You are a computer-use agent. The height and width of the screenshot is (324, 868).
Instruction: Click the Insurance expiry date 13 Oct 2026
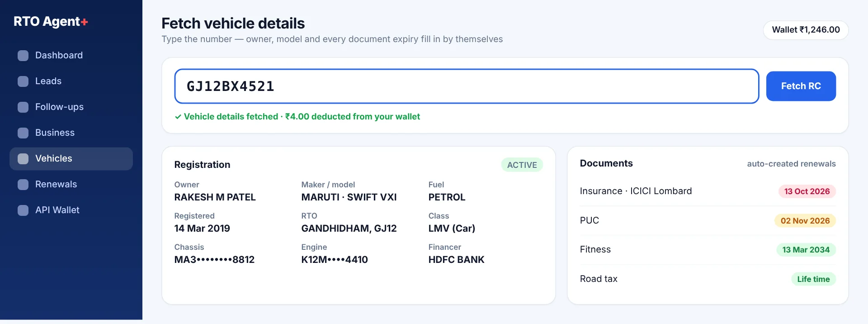(807, 191)
